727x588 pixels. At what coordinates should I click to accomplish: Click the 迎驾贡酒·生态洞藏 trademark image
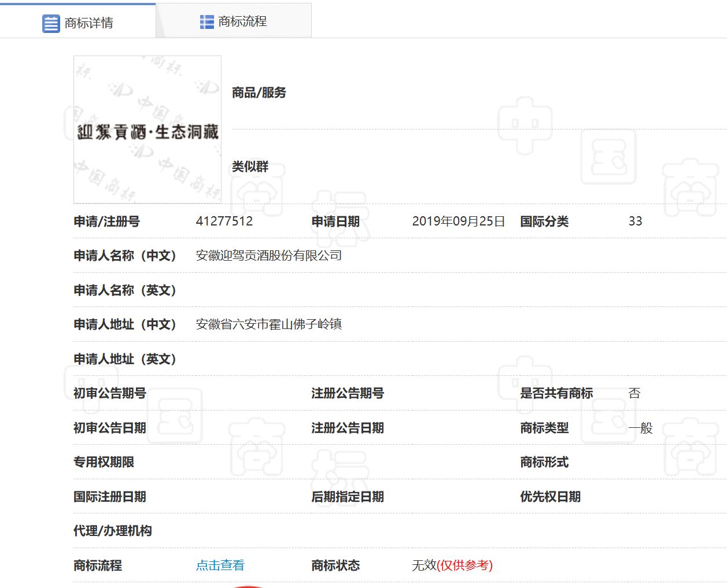pyautogui.click(x=147, y=130)
